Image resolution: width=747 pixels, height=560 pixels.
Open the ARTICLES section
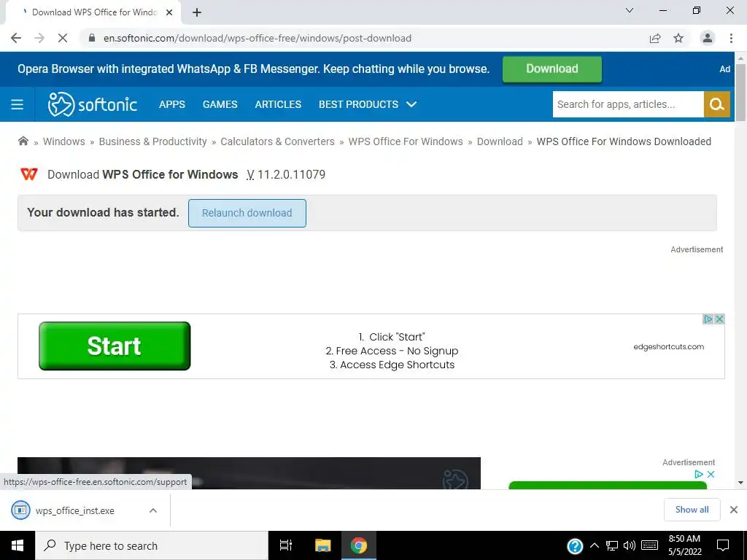pyautogui.click(x=278, y=104)
